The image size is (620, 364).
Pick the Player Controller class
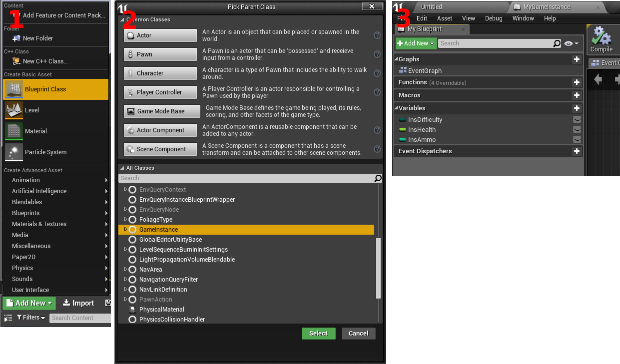(x=160, y=92)
